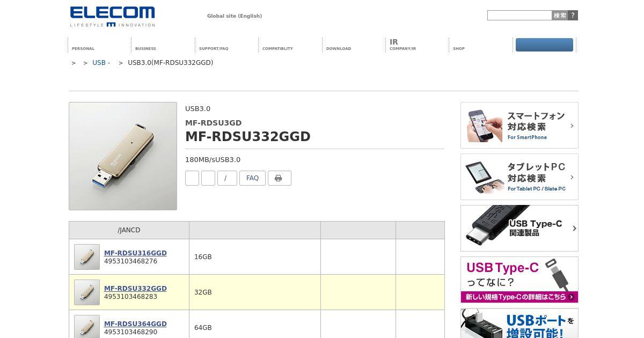Open the For SmartPhone search banner
Screen dimensions: 644x338
tap(519, 126)
